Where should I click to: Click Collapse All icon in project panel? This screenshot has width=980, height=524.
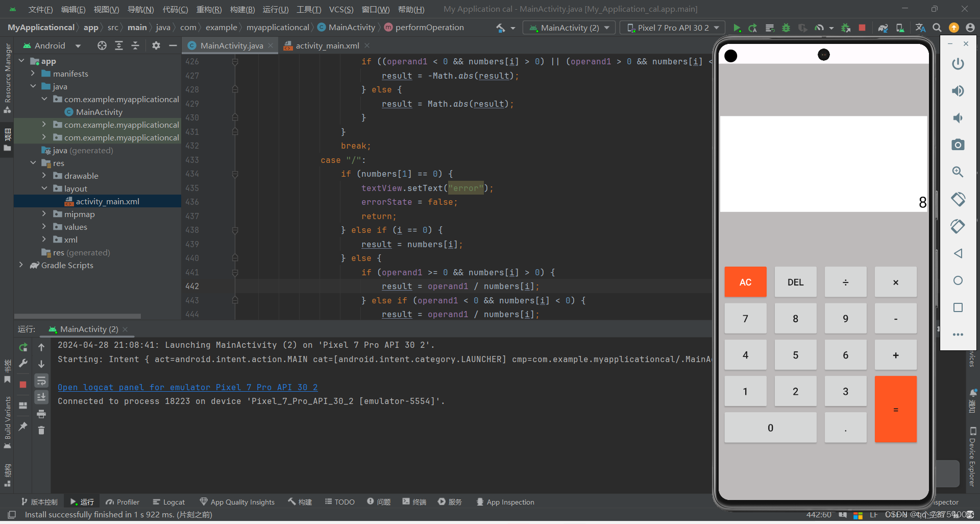(x=135, y=46)
